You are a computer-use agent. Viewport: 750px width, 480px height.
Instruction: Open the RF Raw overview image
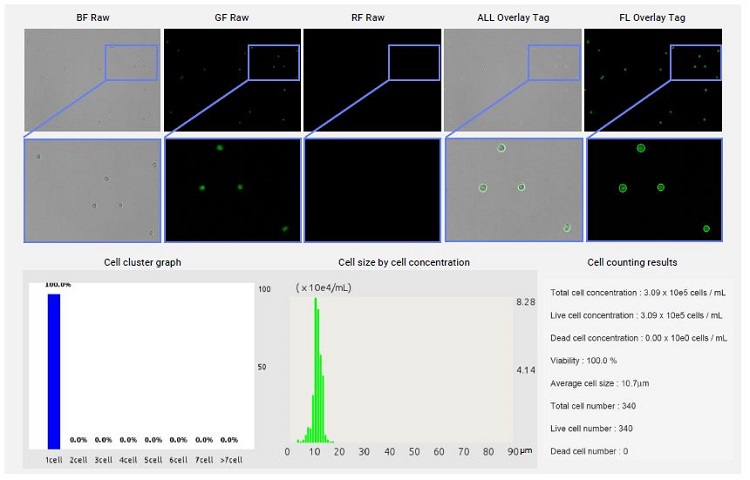point(372,80)
